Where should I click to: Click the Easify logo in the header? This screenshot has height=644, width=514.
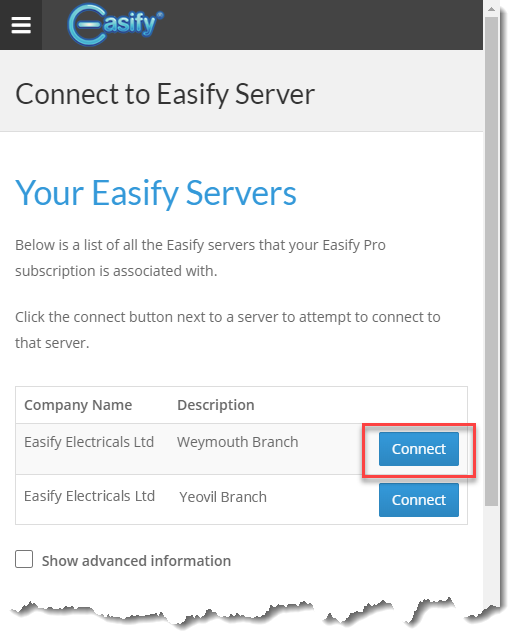click(x=115, y=25)
